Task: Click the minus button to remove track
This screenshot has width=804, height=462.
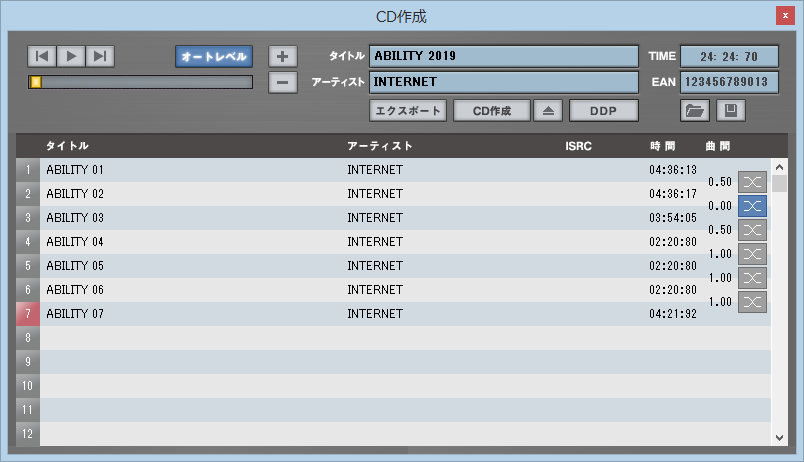Action: point(283,82)
